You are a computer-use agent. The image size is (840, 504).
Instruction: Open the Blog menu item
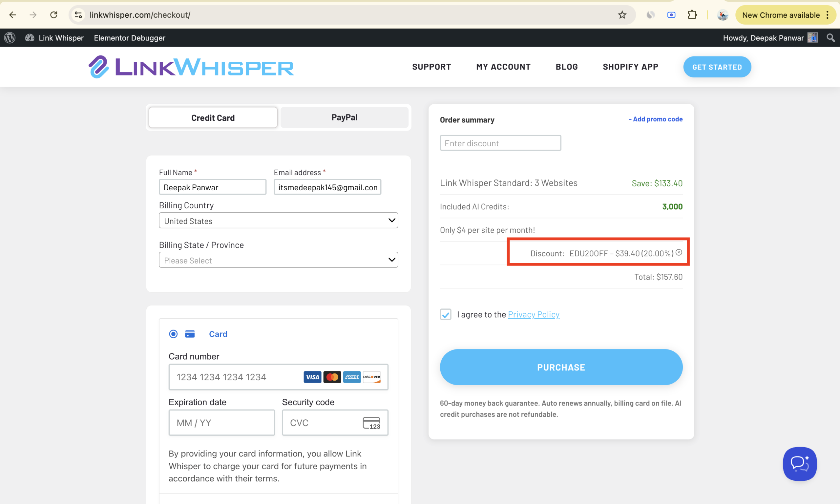(567, 67)
